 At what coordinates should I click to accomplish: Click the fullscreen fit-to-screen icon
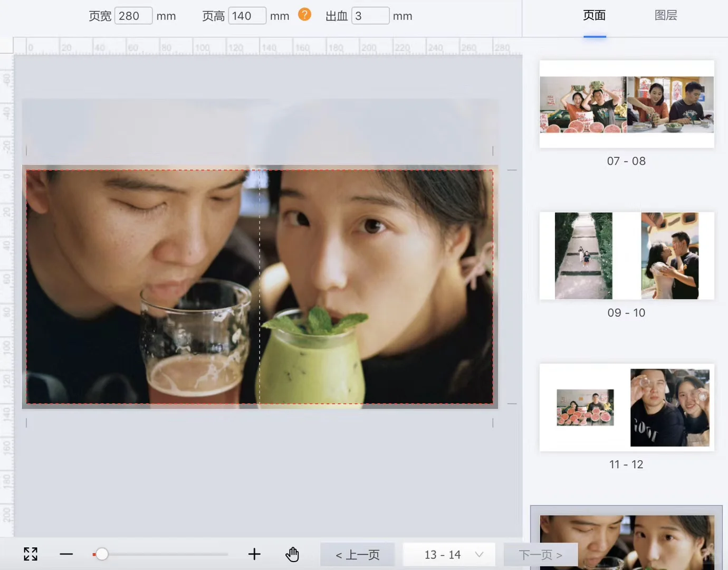31,554
